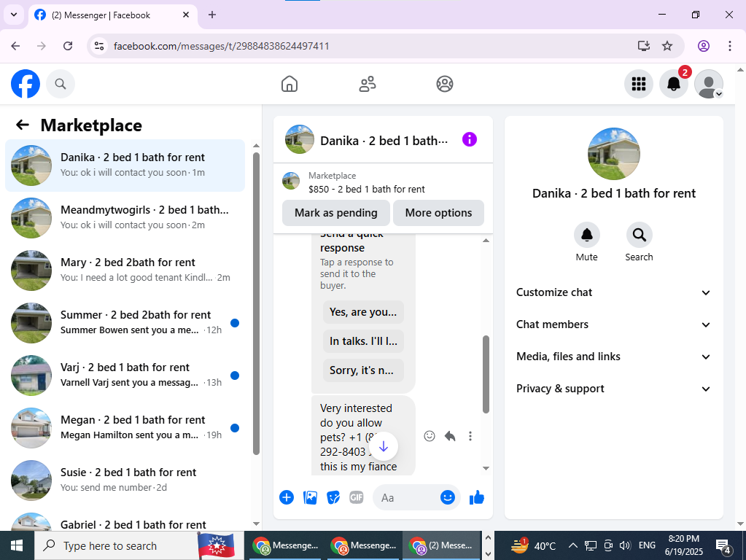Image resolution: width=746 pixels, height=560 pixels.
Task: Reload the page in the browser
Action: click(x=68, y=46)
